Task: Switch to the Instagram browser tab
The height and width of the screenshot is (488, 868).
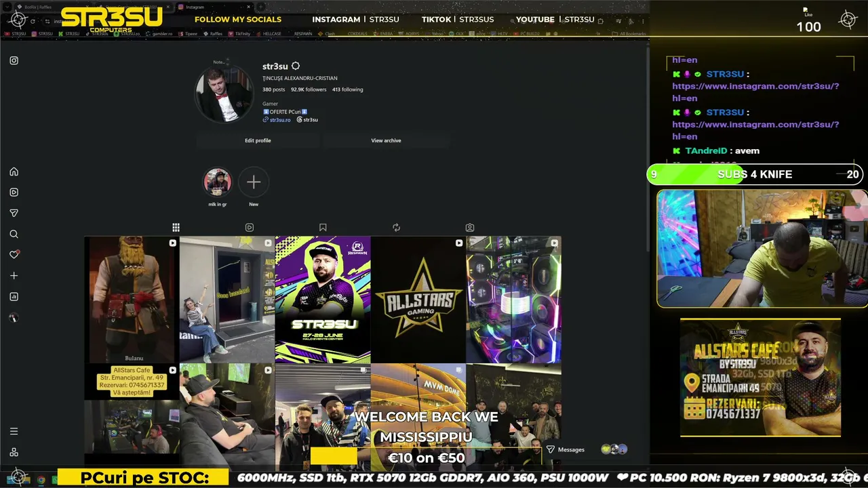Action: [x=212, y=7]
